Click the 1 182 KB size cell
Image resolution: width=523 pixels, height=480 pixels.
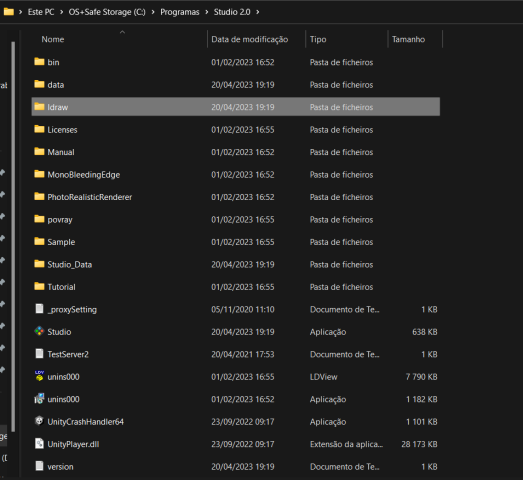(x=422, y=399)
